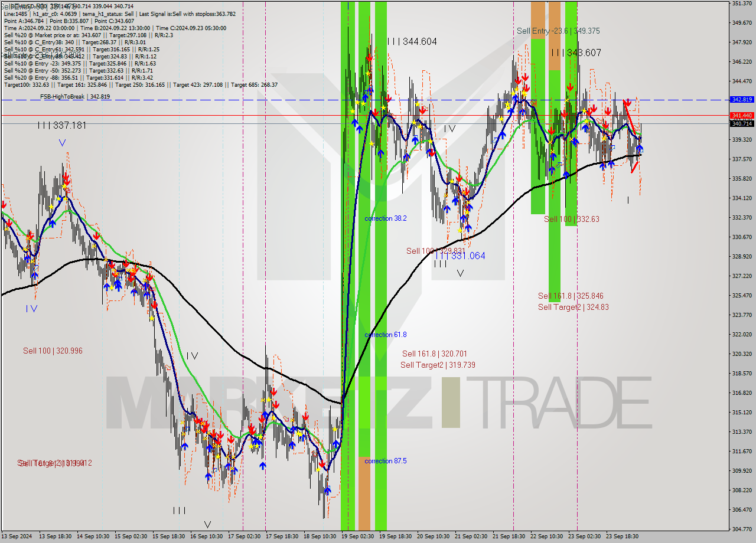Click the 'Sell 161.8 | 325.846' label
The image size is (756, 543).
coord(571,296)
